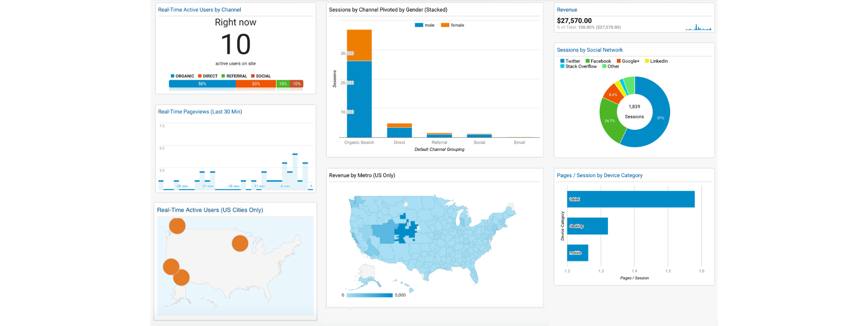Click the -26 min time label
Image resolution: width=868 pixels, height=326 pixels.
pyautogui.click(x=182, y=186)
